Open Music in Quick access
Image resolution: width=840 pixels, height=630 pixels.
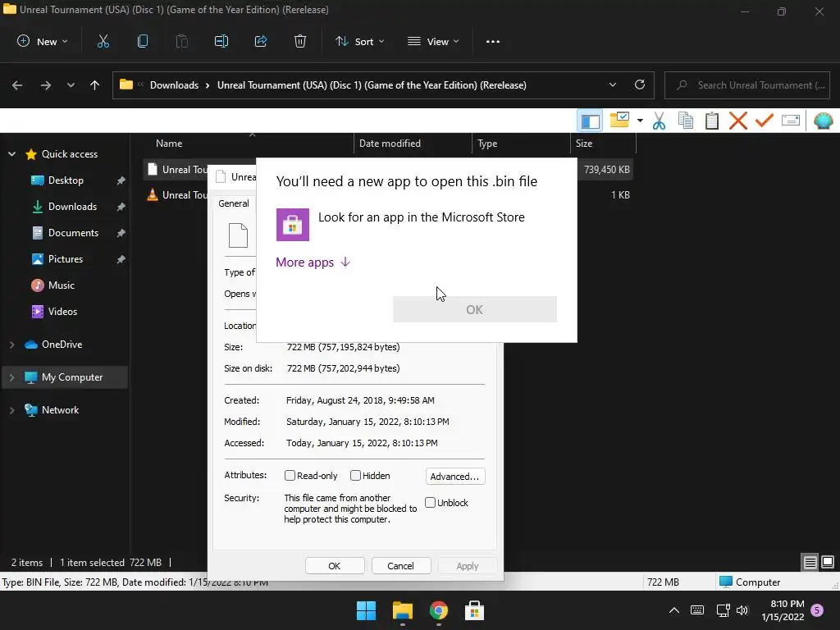click(x=61, y=285)
